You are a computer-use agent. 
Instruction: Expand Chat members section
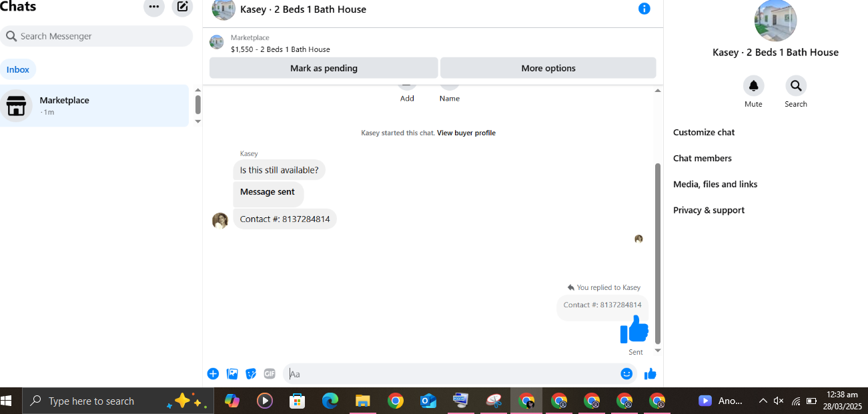[703, 158]
